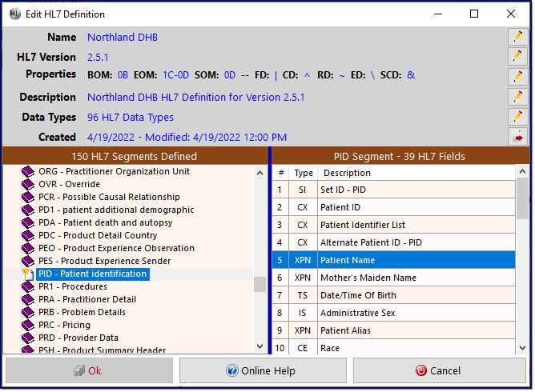Select PCR - Possible Causal Relationship segment
This screenshot has width=535, height=392.
pyautogui.click(x=109, y=197)
